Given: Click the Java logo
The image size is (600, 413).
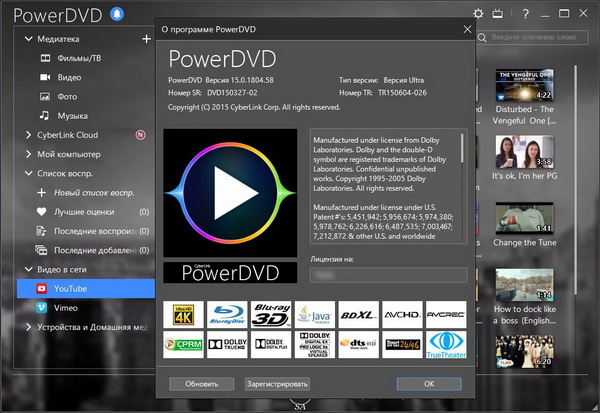Looking at the screenshot, I should (x=315, y=315).
